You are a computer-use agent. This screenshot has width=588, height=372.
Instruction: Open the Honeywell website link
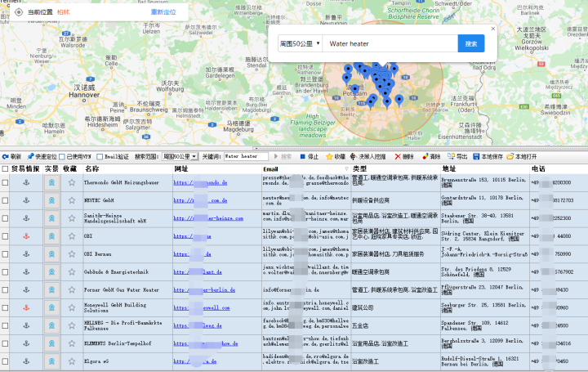[202, 307]
